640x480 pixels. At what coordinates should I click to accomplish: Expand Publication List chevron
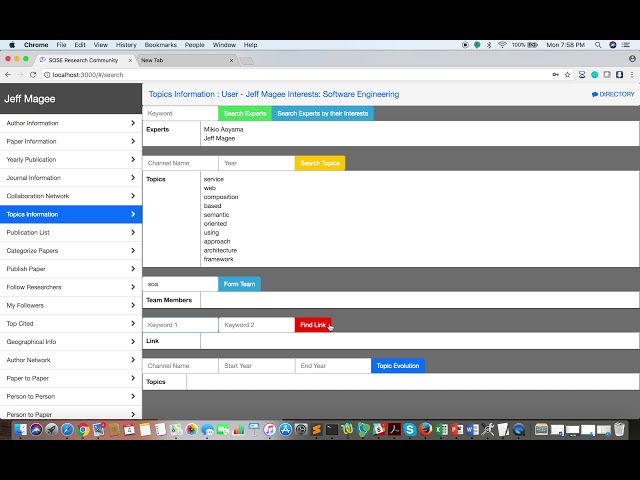[133, 232]
